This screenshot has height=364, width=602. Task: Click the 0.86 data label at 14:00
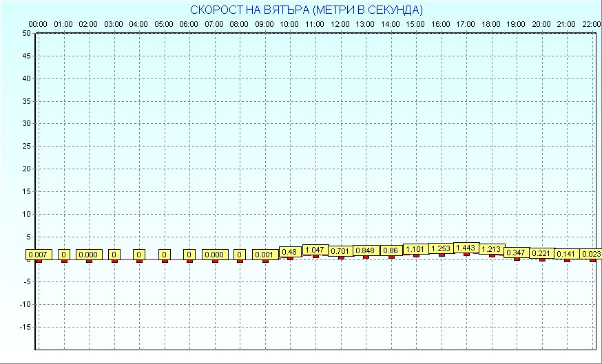(x=391, y=250)
